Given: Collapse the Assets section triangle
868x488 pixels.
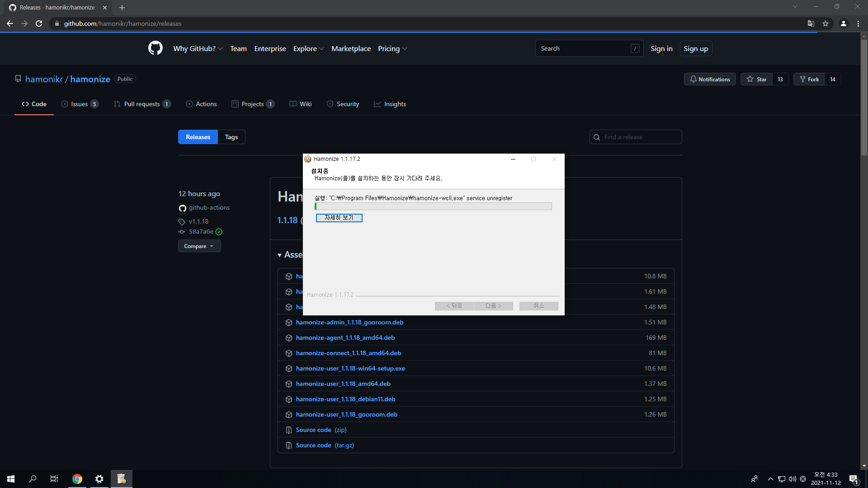Looking at the screenshot, I should click(280, 255).
